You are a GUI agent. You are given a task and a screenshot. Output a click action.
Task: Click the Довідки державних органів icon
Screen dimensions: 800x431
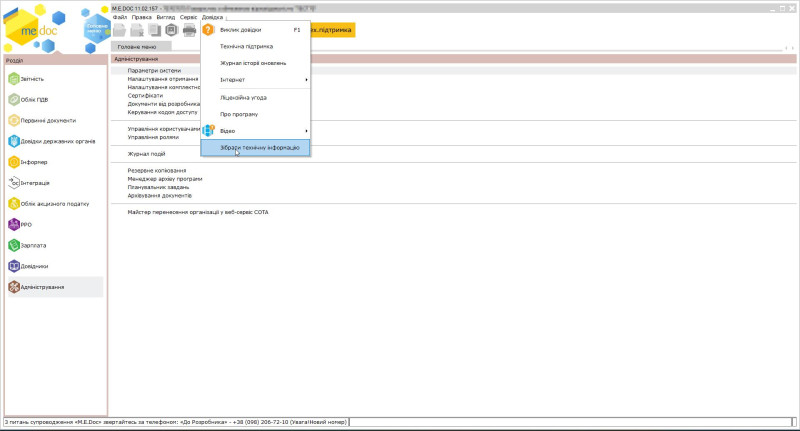[14, 141]
